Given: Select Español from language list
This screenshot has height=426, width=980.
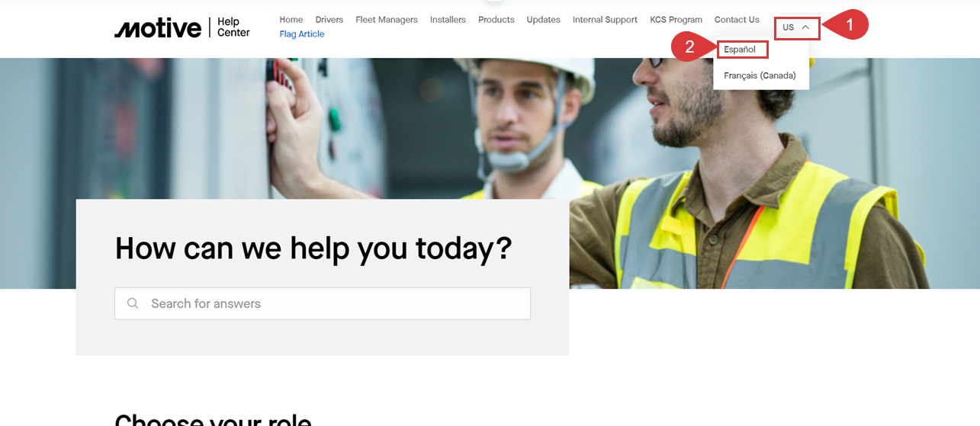Looking at the screenshot, I should [x=740, y=50].
